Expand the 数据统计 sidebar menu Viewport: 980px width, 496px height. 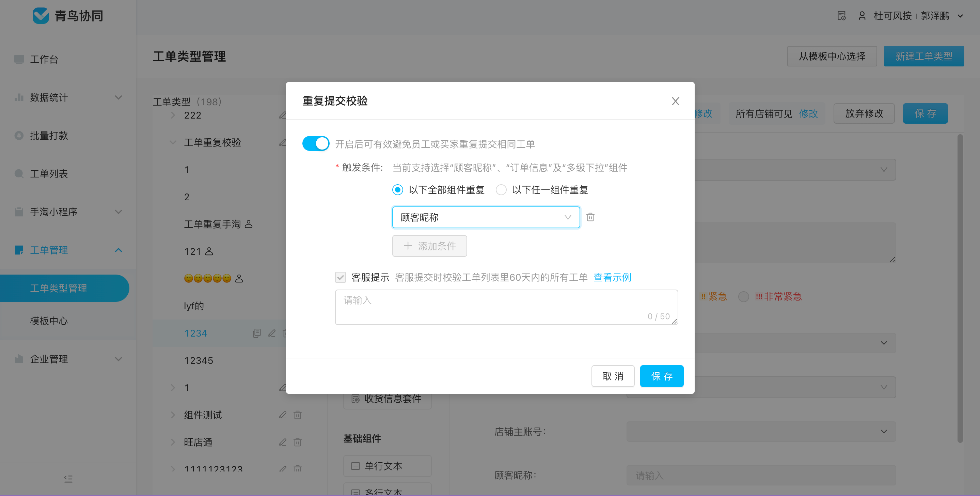pos(118,97)
